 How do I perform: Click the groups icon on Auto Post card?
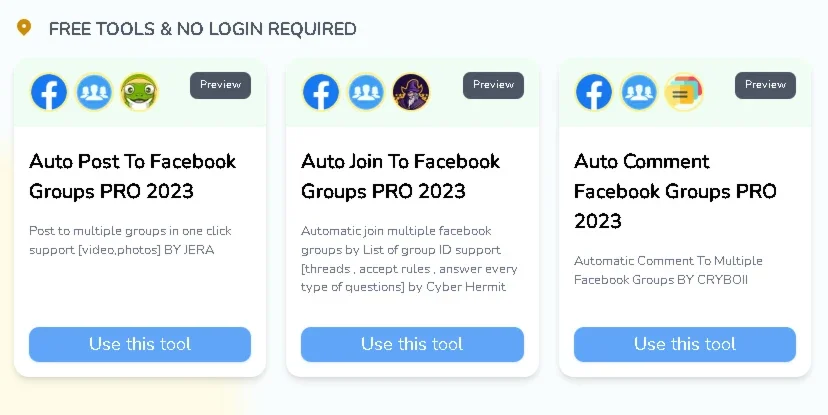[x=94, y=92]
